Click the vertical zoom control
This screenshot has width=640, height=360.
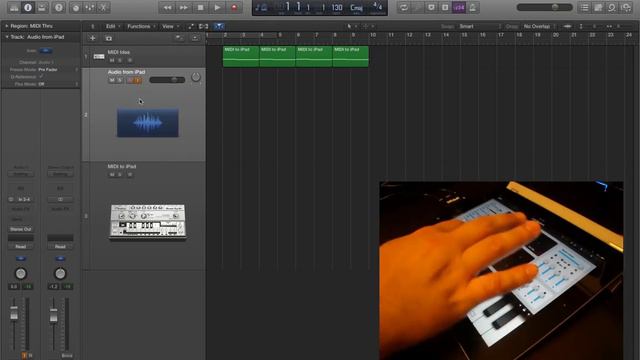click(581, 26)
